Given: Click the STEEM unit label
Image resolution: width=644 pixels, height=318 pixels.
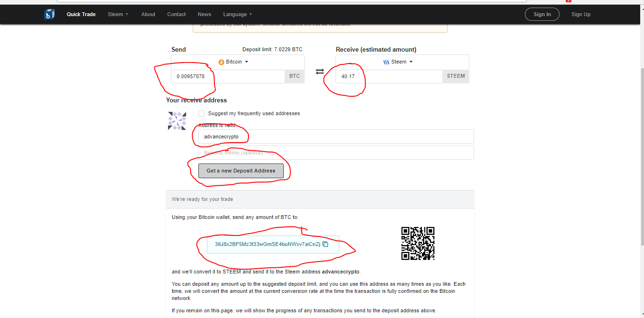Looking at the screenshot, I should [456, 76].
